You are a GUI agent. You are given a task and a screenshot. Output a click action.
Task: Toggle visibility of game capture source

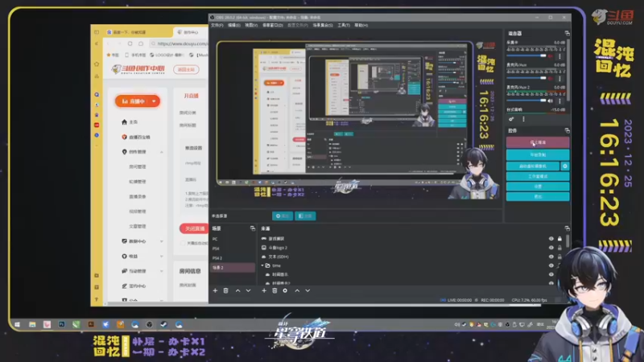(x=551, y=238)
